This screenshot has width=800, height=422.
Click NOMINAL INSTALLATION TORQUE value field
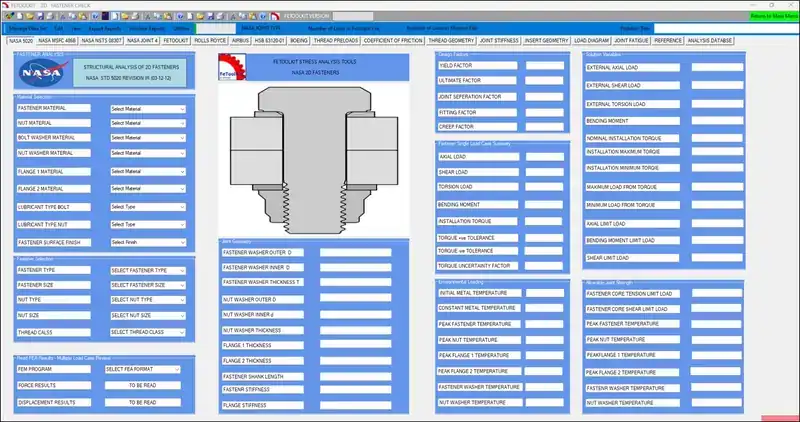(717, 138)
